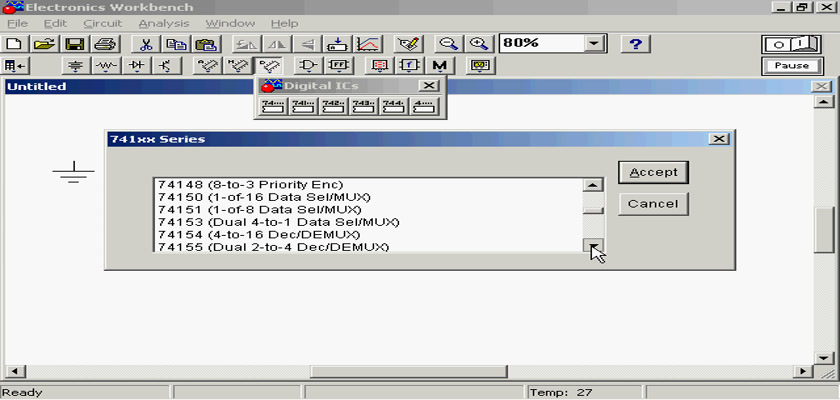Image resolution: width=840 pixels, height=400 pixels.
Task: Copy the selection using the toolbar icon
Action: click(175, 44)
